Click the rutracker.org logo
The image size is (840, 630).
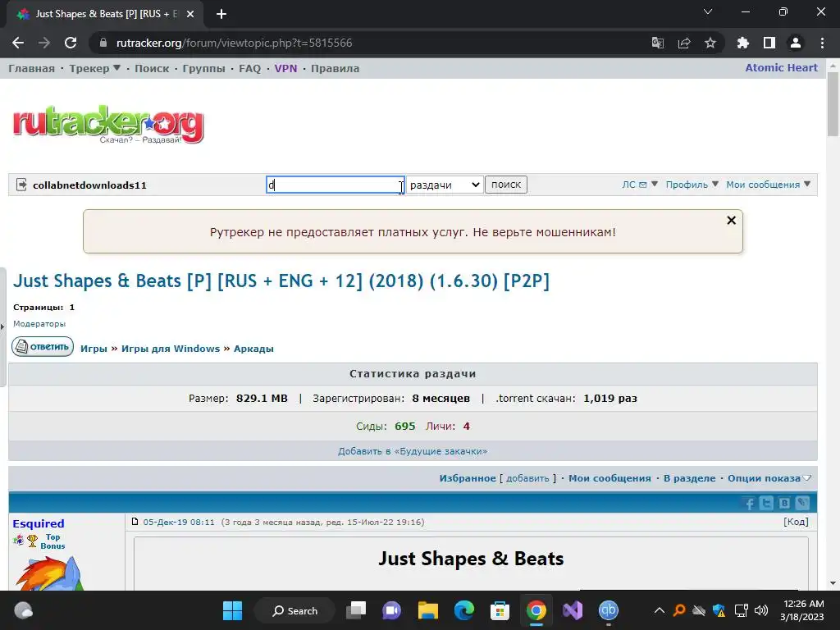(109, 125)
